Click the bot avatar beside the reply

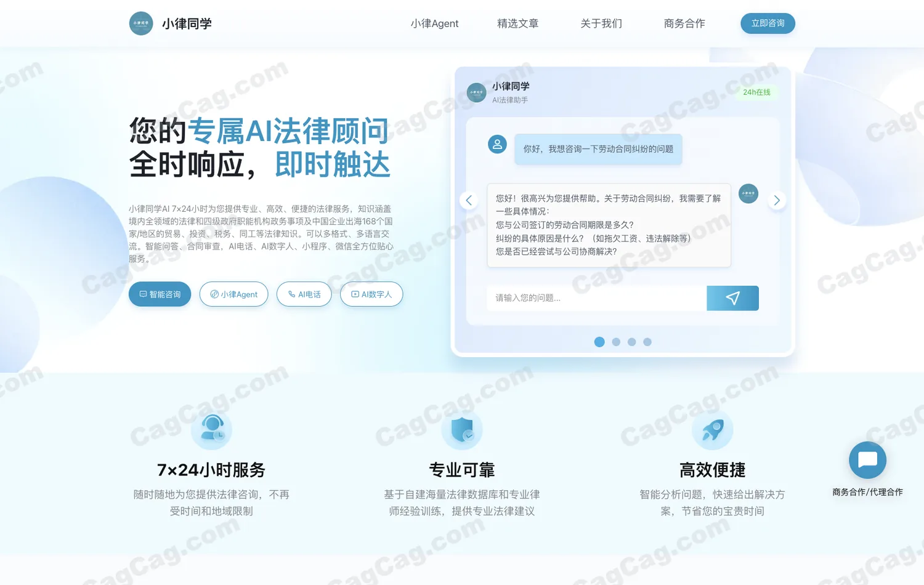click(x=748, y=193)
